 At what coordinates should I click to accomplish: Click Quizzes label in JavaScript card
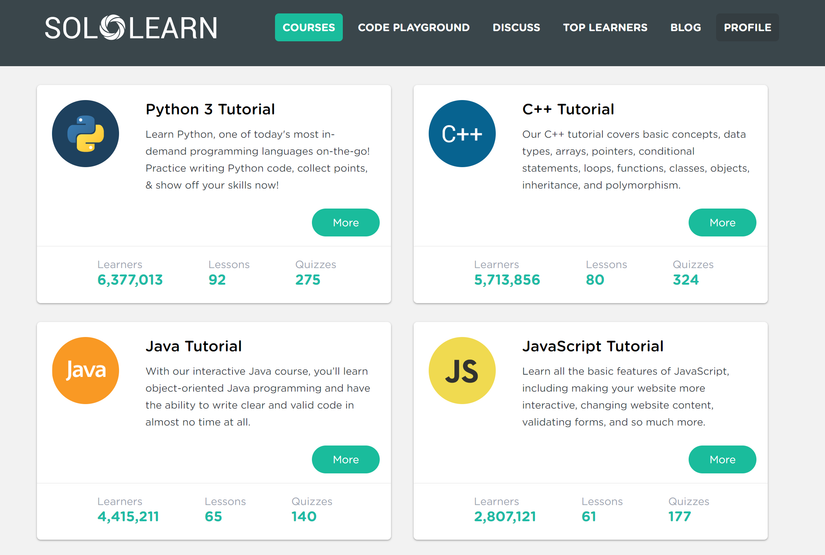click(x=689, y=501)
